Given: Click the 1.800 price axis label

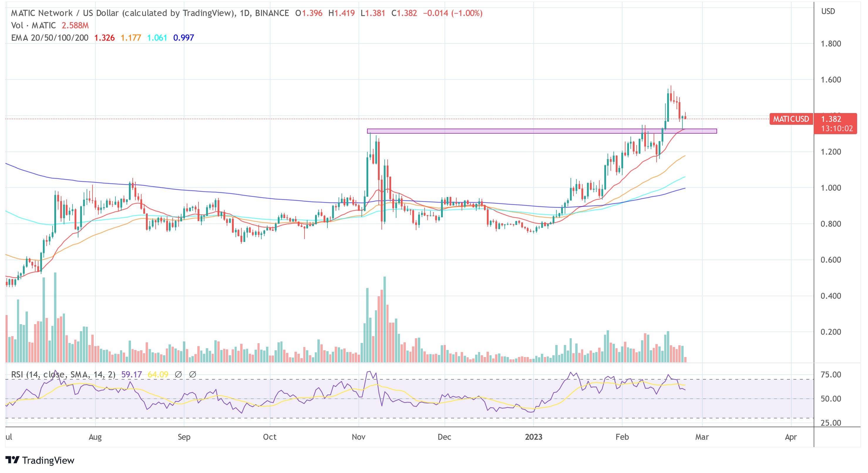Looking at the screenshot, I should (831, 44).
